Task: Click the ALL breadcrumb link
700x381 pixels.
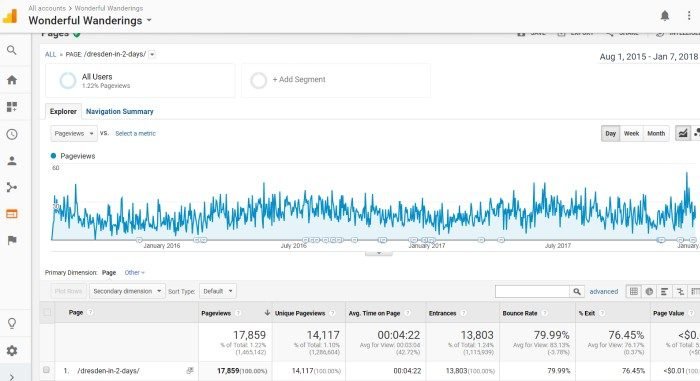Action: click(50, 54)
